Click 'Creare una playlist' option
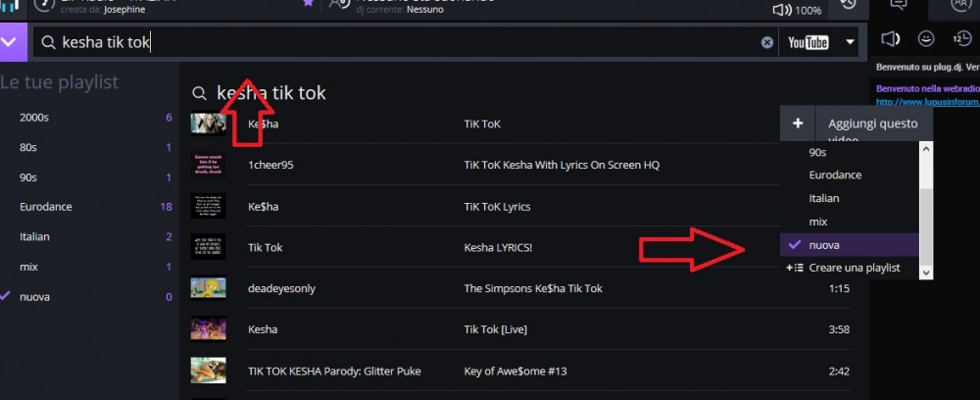Viewport: 980px width, 400px height. tap(854, 268)
